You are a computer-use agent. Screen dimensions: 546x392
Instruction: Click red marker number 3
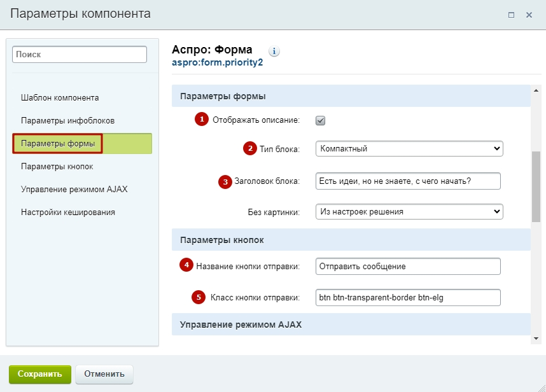[x=225, y=182]
